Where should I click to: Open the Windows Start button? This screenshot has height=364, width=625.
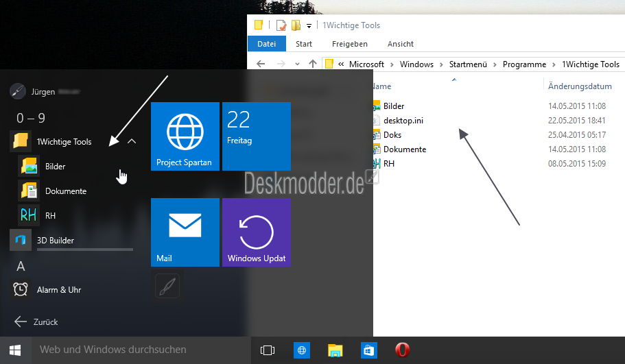pyautogui.click(x=15, y=350)
